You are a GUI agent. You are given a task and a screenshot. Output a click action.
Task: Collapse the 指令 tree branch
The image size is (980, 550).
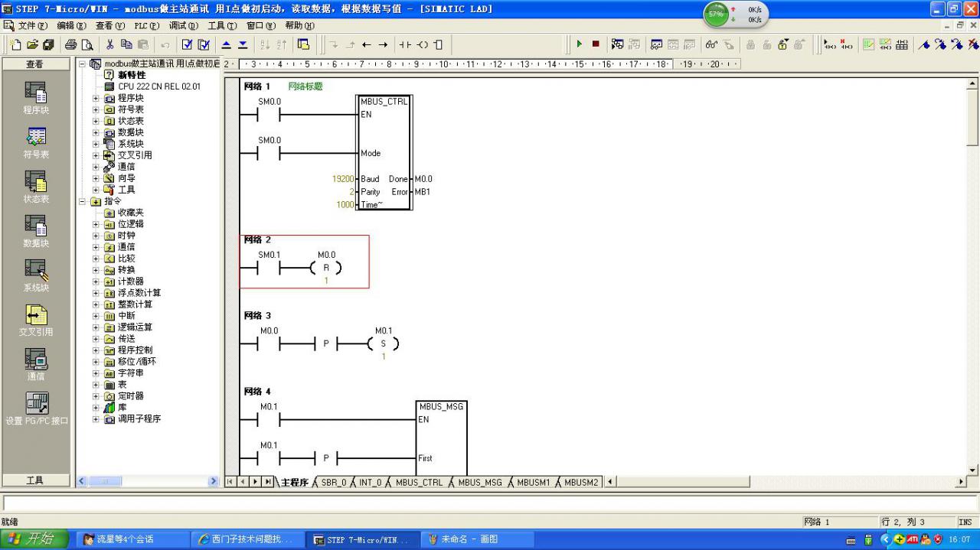(81, 200)
